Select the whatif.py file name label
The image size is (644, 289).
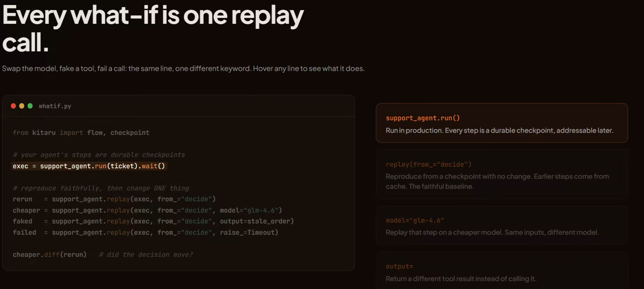coord(55,106)
